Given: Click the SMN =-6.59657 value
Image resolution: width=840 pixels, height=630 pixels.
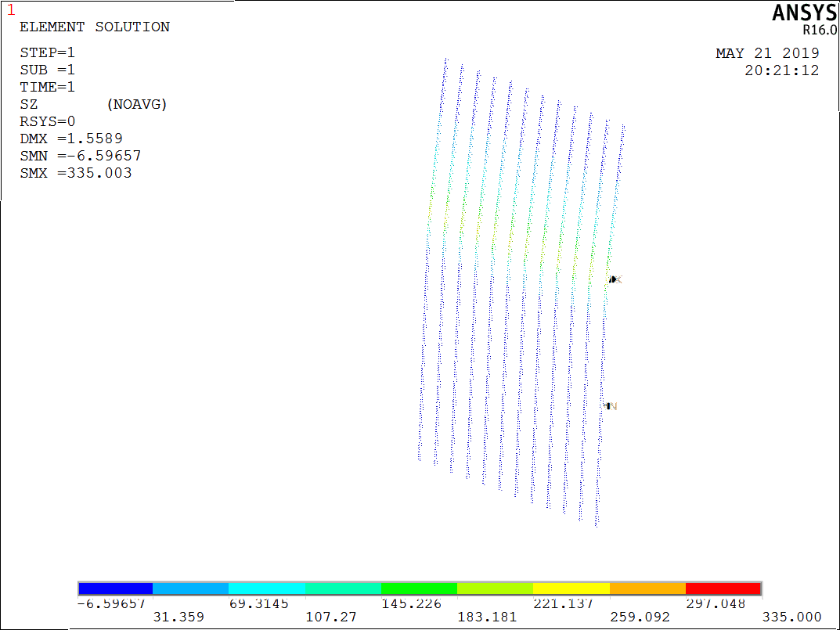Looking at the screenshot, I should click(81, 156).
